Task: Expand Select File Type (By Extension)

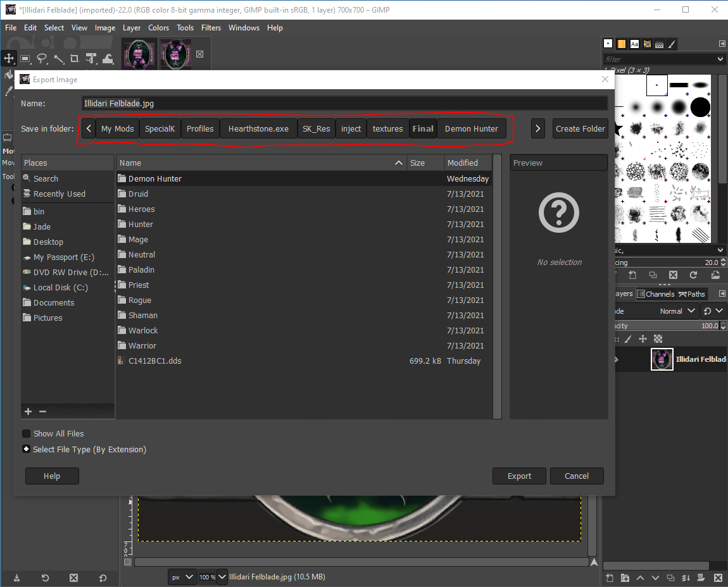Action: click(27, 449)
